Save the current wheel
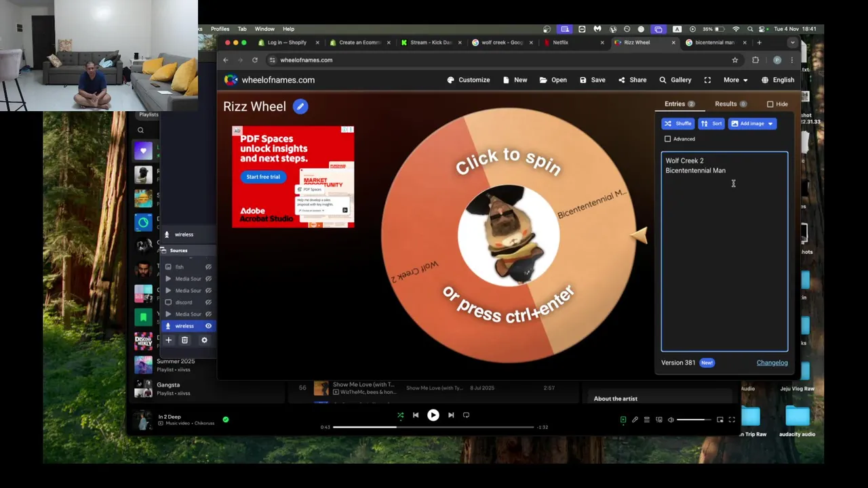This screenshot has height=488, width=868. pyautogui.click(x=592, y=80)
